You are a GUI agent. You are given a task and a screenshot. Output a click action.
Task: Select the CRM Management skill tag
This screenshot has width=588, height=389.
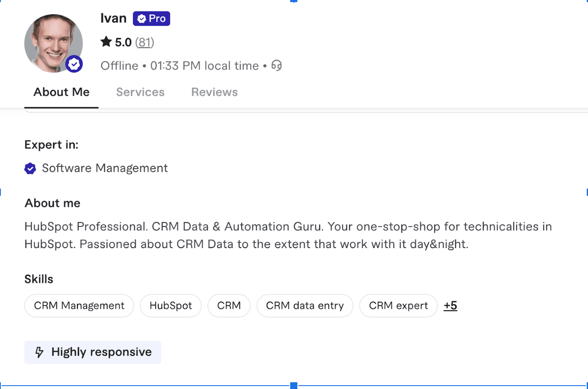coord(79,305)
